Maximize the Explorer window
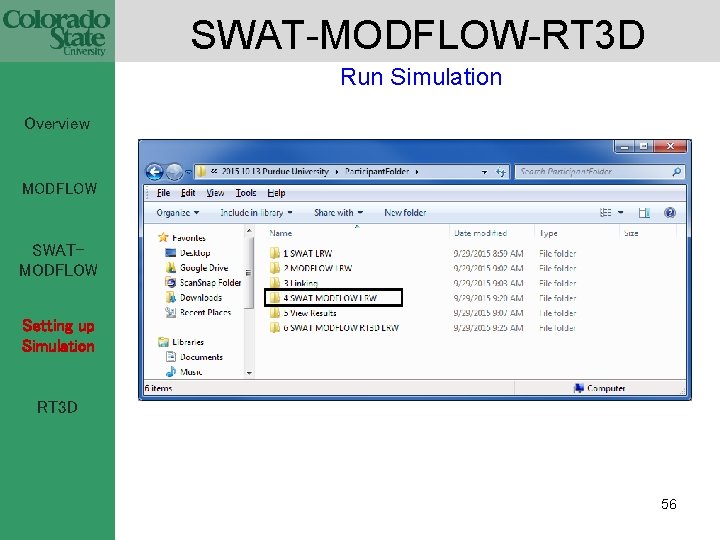The image size is (720, 540). [644, 146]
